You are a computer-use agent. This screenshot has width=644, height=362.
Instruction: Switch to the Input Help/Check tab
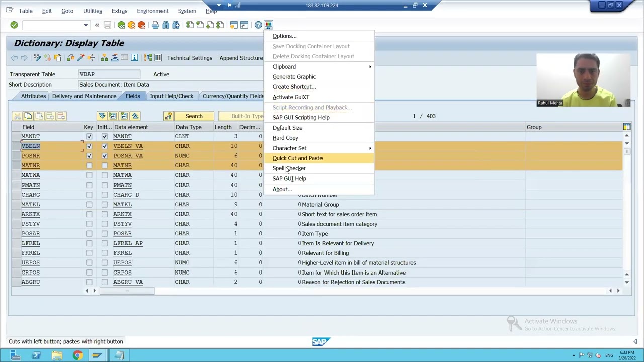coord(172,96)
